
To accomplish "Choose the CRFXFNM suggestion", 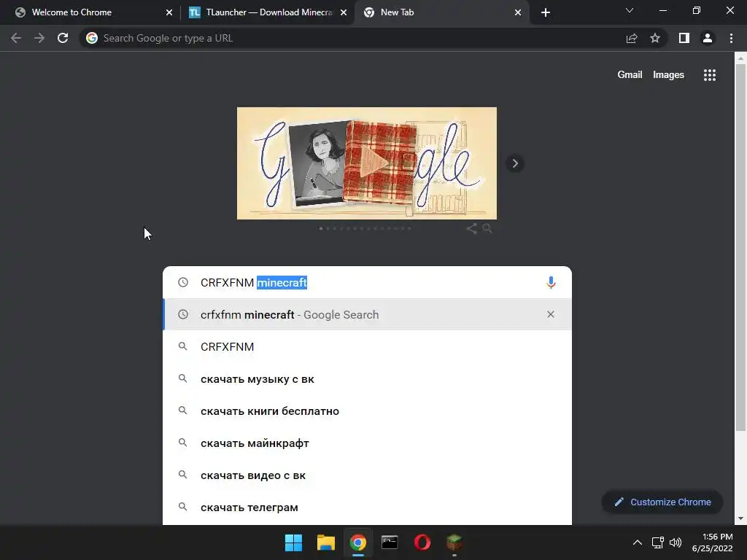I will click(367, 346).
